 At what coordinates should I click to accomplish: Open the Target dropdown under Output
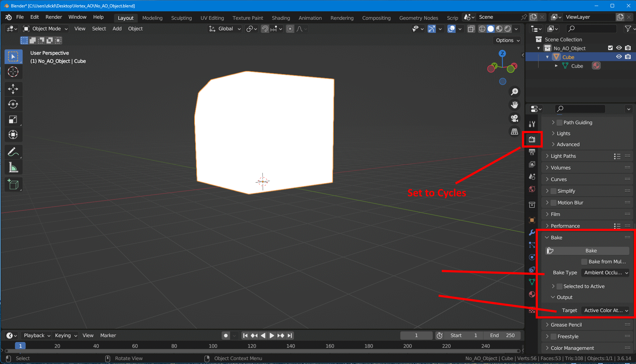(605, 310)
